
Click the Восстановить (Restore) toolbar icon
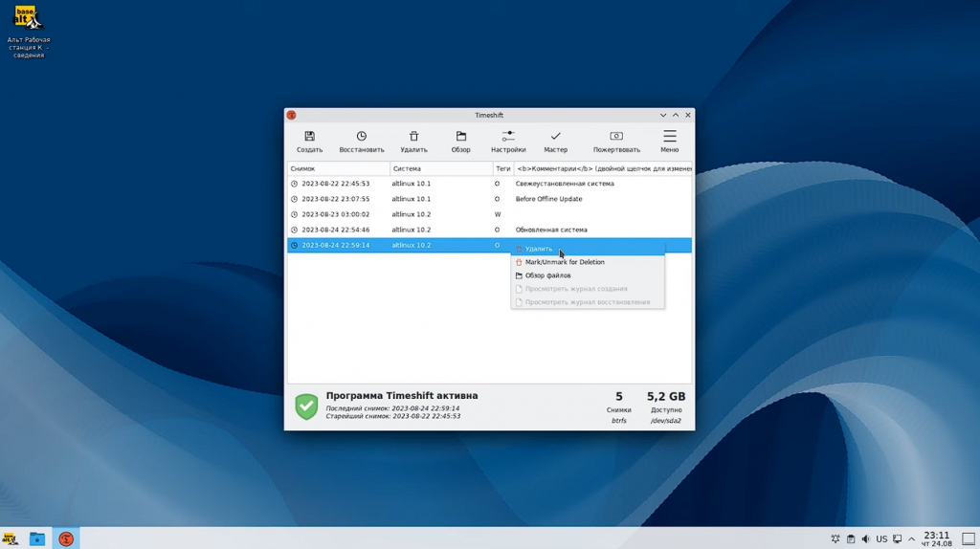click(361, 136)
